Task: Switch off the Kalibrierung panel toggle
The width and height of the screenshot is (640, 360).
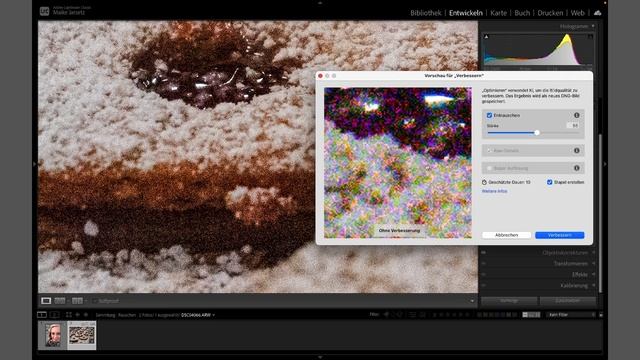Action: pos(484,286)
